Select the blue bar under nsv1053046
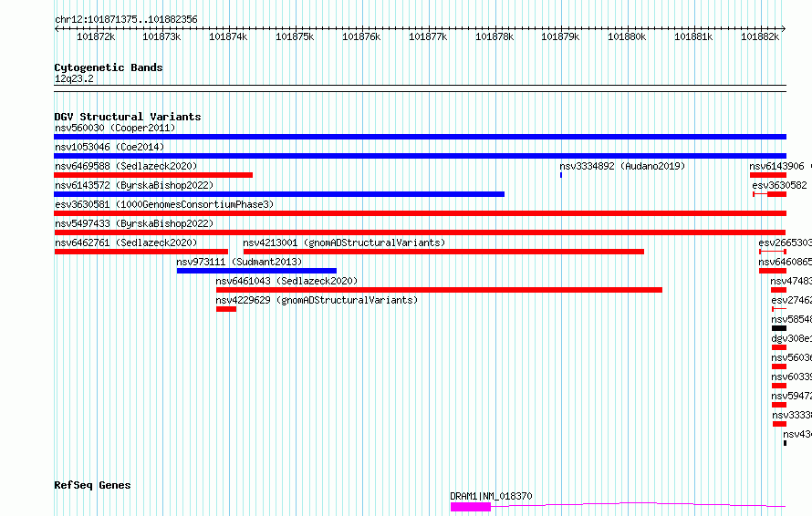The image size is (812, 516). (420, 156)
